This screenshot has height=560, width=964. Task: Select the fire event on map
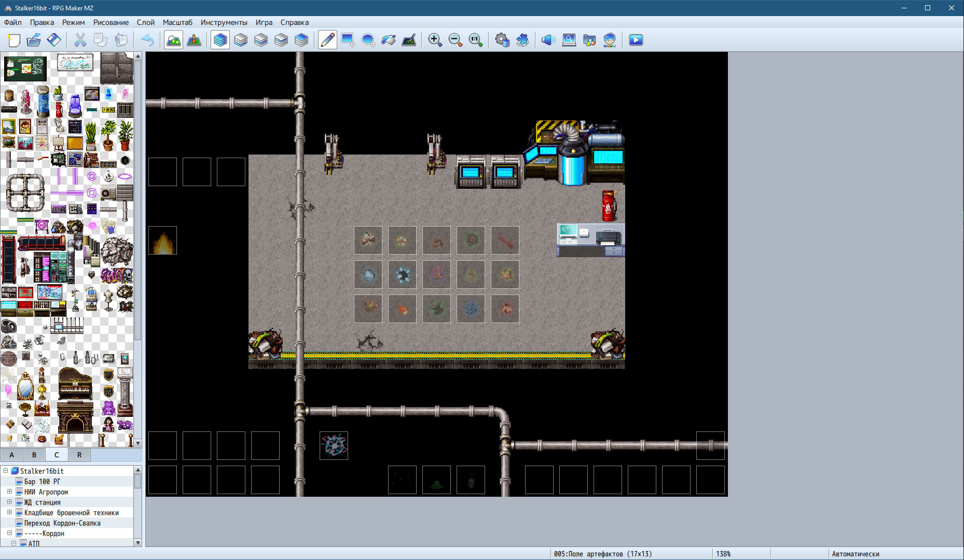(162, 240)
